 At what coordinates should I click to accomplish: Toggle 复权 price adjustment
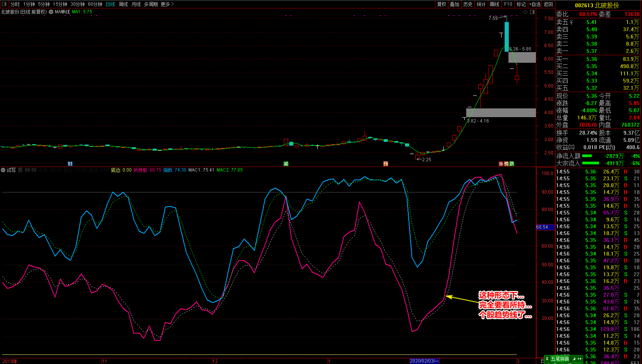[x=441, y=4]
